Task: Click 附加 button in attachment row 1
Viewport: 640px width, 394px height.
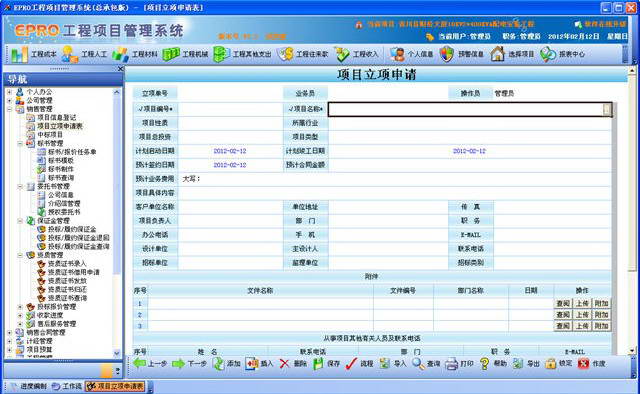Action: pyautogui.click(x=601, y=303)
